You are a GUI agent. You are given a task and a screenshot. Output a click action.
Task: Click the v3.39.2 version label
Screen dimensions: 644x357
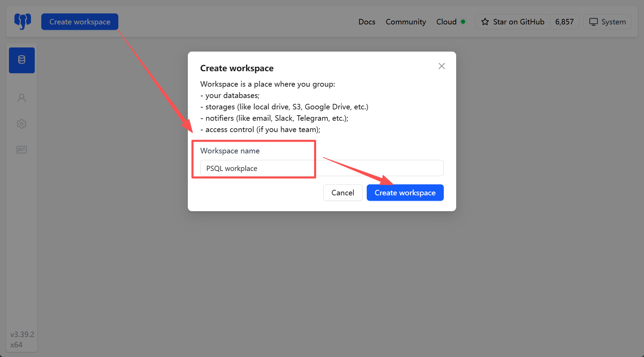(22, 334)
